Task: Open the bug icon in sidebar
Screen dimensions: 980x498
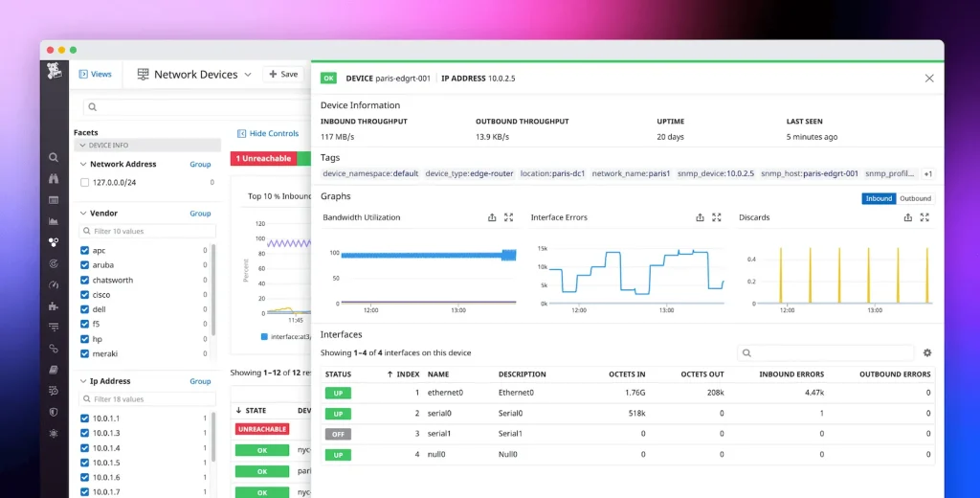Action: pyautogui.click(x=54, y=433)
